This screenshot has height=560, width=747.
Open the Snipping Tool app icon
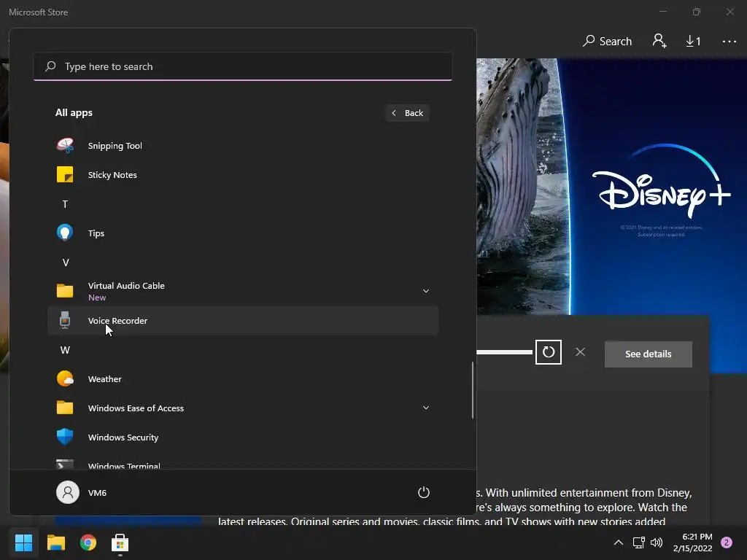coord(65,145)
